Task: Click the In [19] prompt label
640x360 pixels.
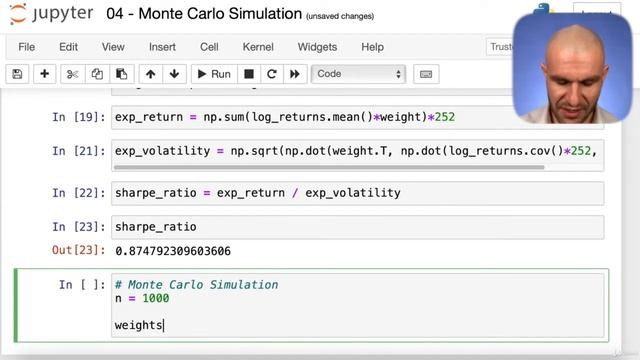Action: (x=78, y=118)
